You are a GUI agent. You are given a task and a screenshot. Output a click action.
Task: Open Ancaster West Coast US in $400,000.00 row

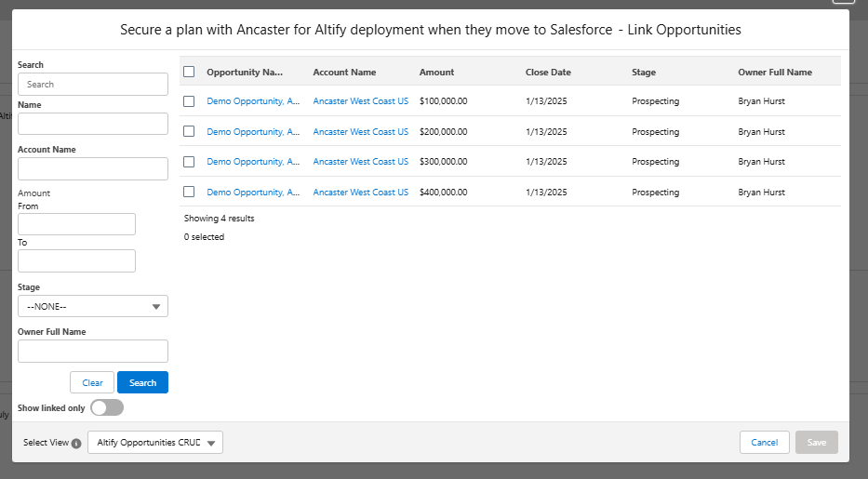pyautogui.click(x=360, y=192)
